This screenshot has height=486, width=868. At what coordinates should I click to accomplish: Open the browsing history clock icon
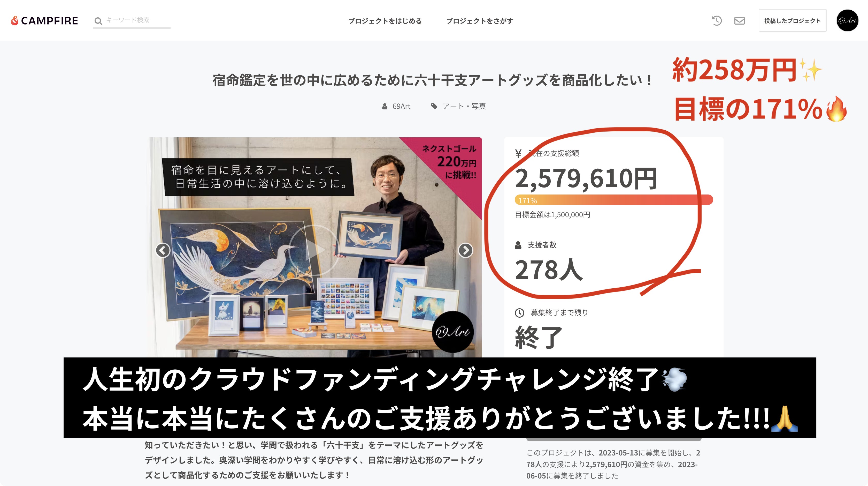pyautogui.click(x=717, y=21)
